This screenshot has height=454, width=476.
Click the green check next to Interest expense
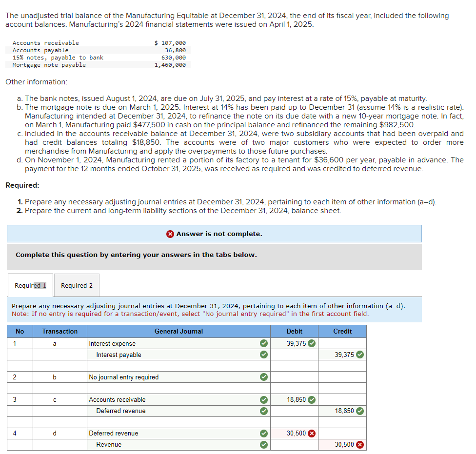[264, 343]
